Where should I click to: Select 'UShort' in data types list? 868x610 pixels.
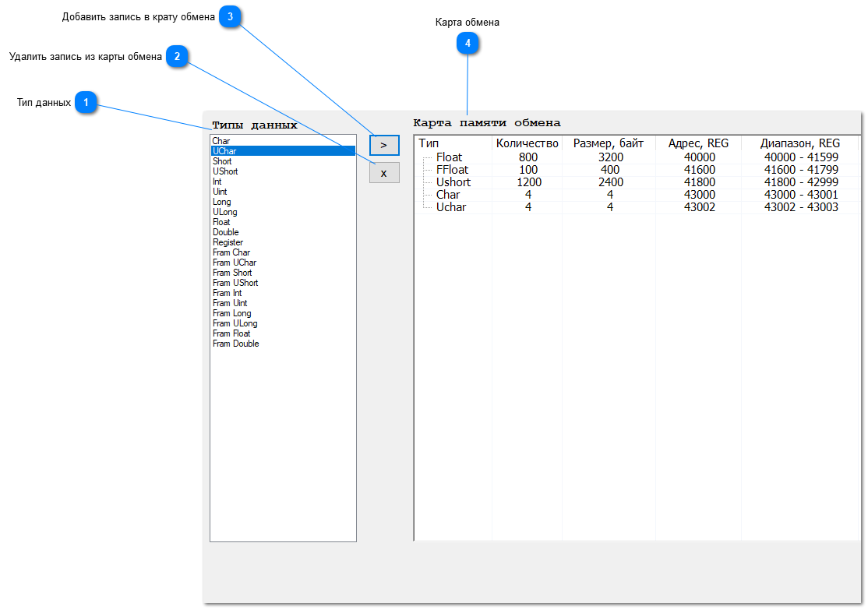(283, 171)
